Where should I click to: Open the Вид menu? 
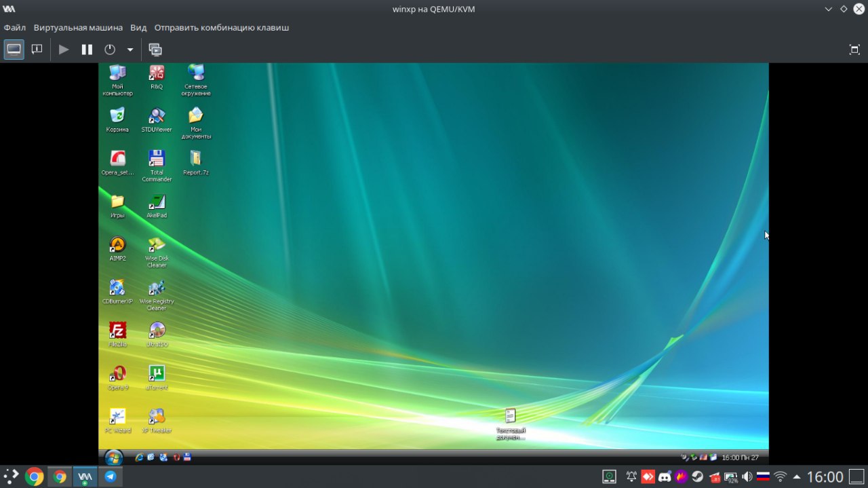coord(138,28)
